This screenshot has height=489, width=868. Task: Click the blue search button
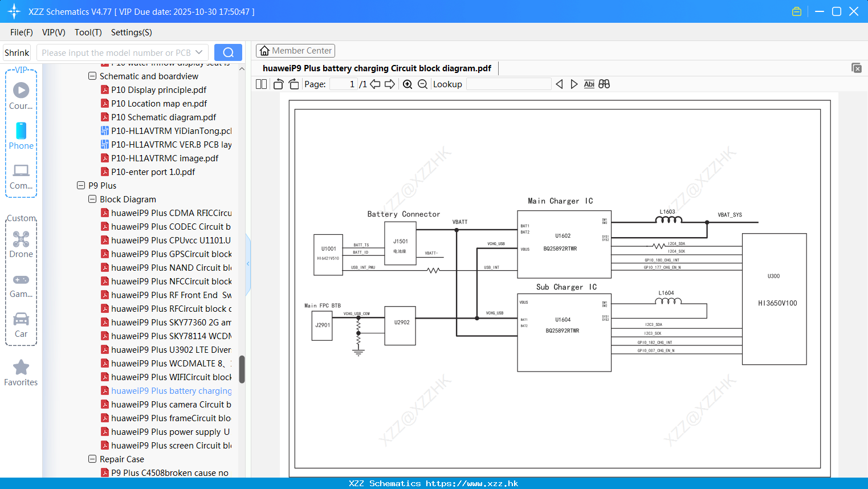(228, 52)
